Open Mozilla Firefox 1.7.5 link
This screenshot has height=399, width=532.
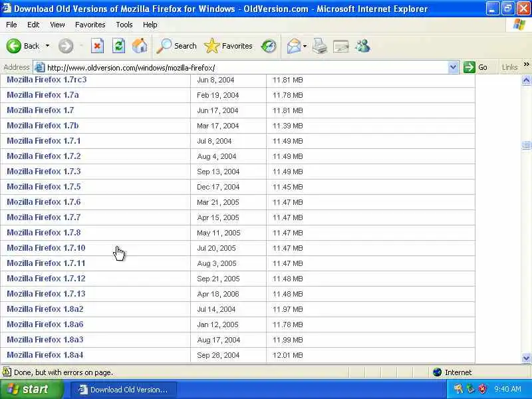44,187
